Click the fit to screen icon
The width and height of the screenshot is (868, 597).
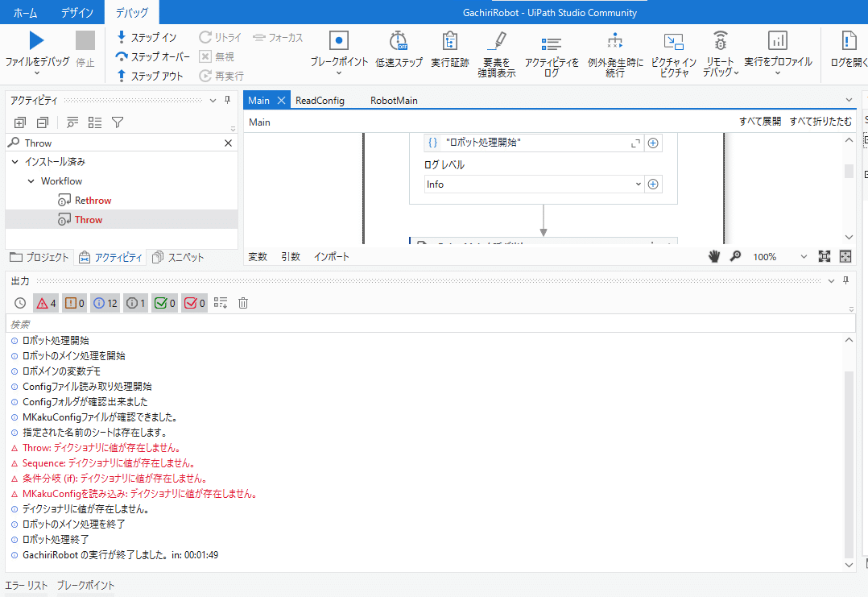[825, 256]
